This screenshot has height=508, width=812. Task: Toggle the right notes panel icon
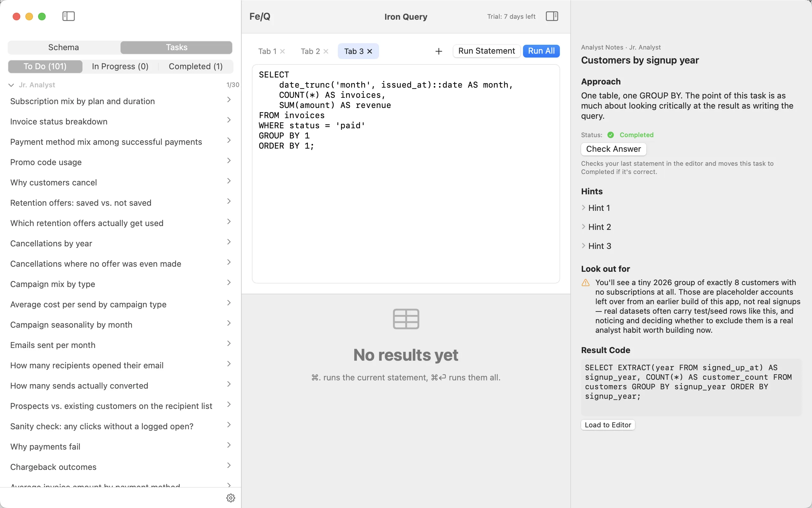pos(552,16)
